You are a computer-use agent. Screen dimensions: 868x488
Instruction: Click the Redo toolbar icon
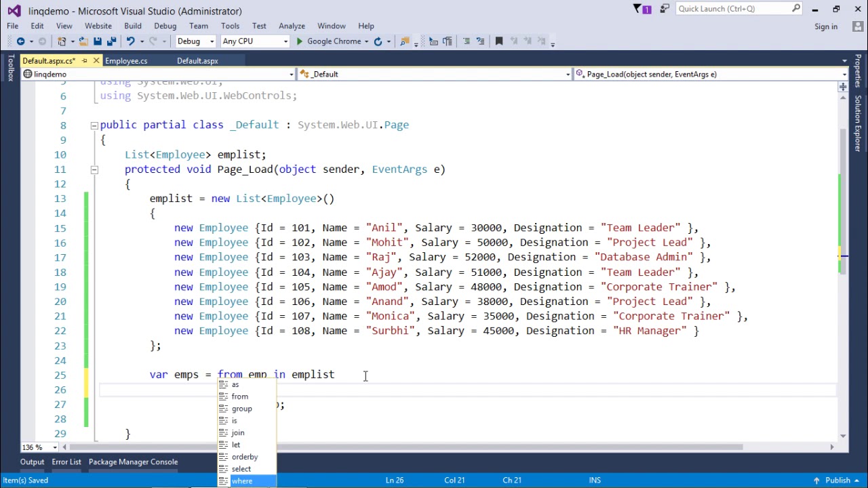(x=153, y=41)
